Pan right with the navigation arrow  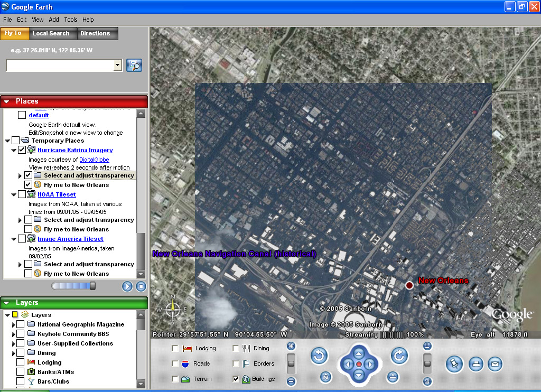(370, 365)
